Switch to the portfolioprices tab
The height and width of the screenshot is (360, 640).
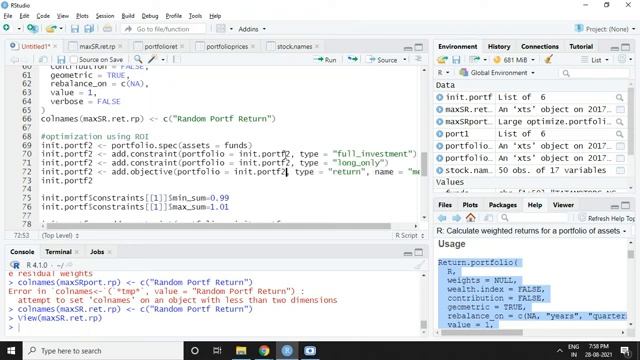[x=227, y=47]
